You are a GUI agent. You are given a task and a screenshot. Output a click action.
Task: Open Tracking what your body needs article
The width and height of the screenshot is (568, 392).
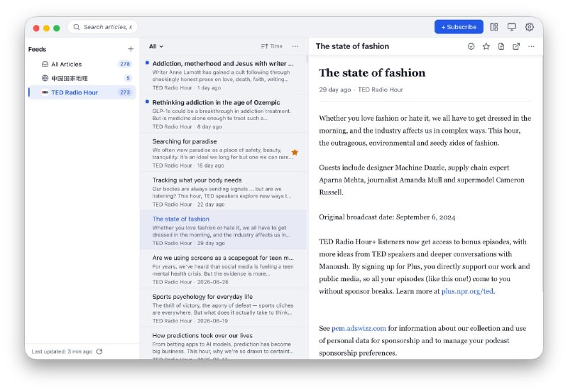point(223,192)
